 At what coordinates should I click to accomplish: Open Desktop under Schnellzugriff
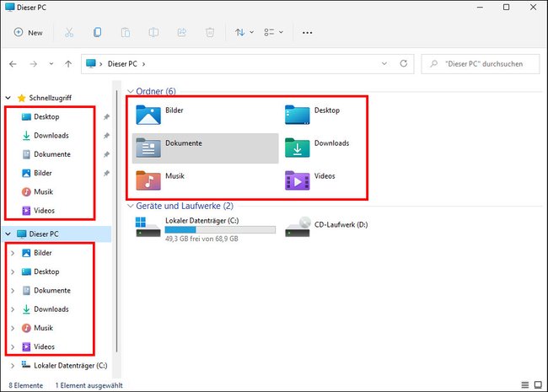46,116
